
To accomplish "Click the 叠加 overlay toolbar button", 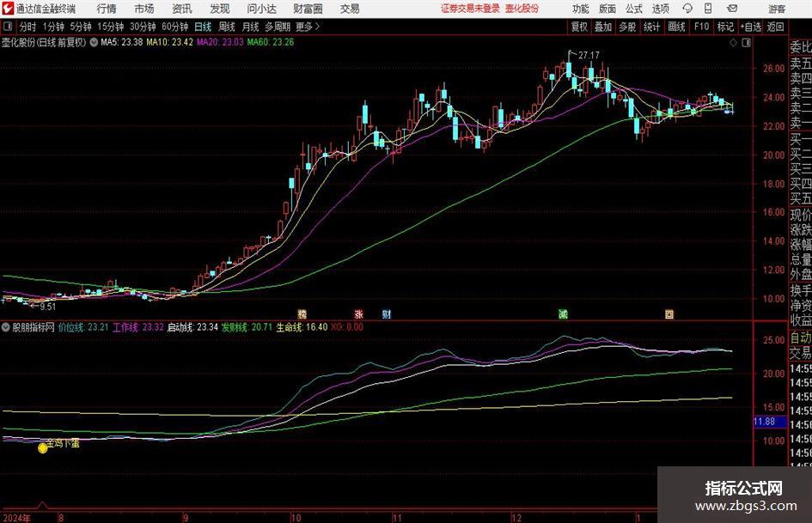I will [603, 27].
